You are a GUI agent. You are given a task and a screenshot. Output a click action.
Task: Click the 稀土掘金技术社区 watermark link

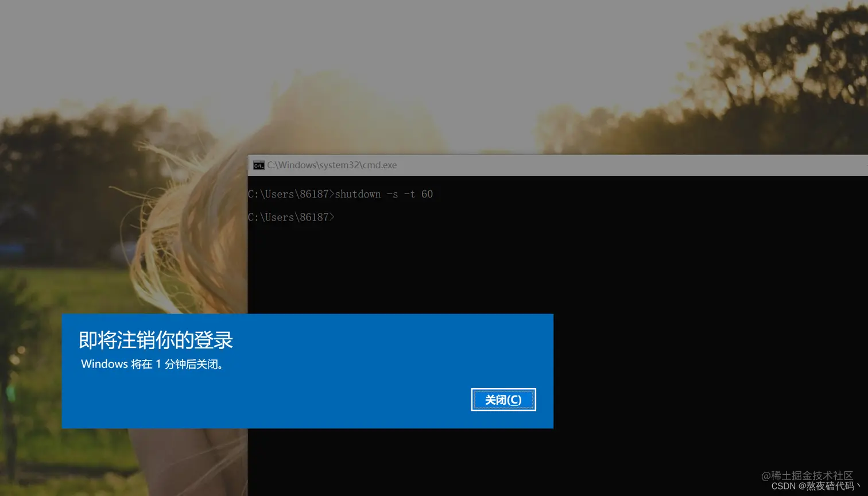[809, 476]
